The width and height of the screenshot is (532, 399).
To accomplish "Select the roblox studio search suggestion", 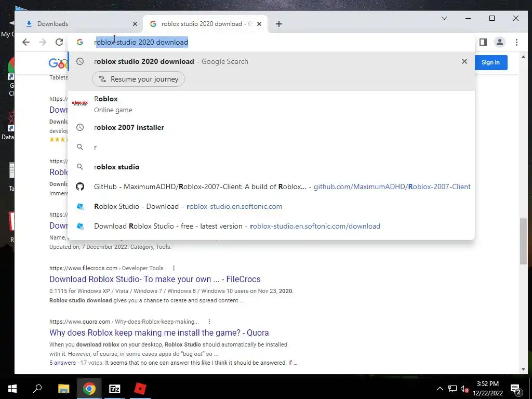I will coord(271,167).
